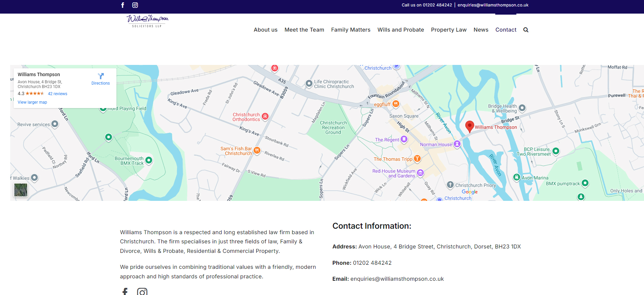Click The Thomas Tripp bar marker

click(x=417, y=159)
